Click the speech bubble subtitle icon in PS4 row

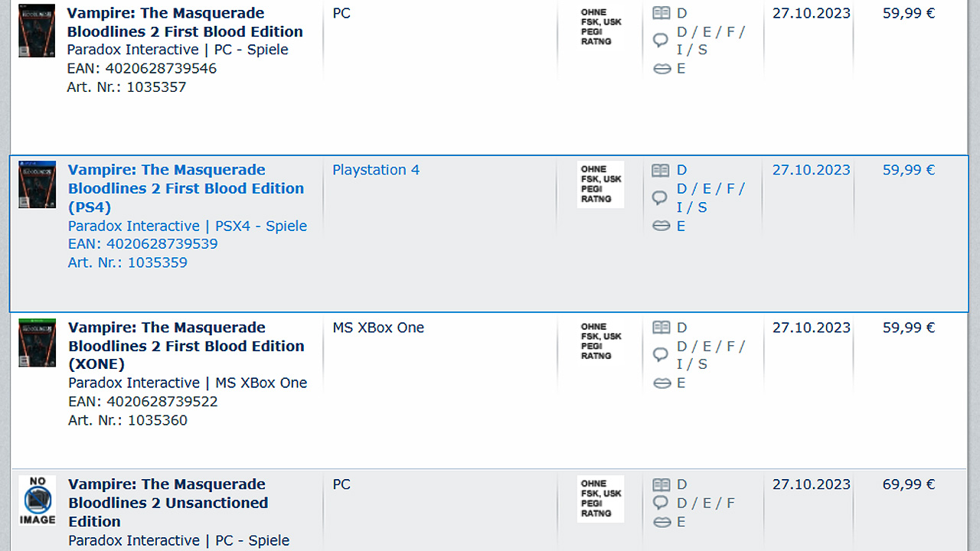(x=661, y=197)
